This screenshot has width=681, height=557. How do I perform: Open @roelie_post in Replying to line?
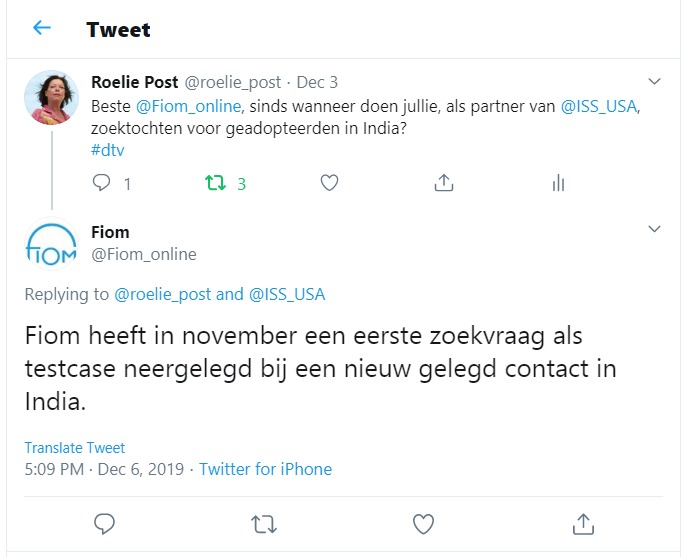point(163,294)
